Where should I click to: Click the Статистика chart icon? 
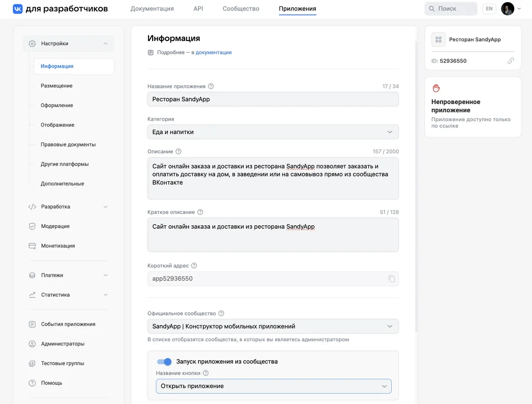coord(32,295)
